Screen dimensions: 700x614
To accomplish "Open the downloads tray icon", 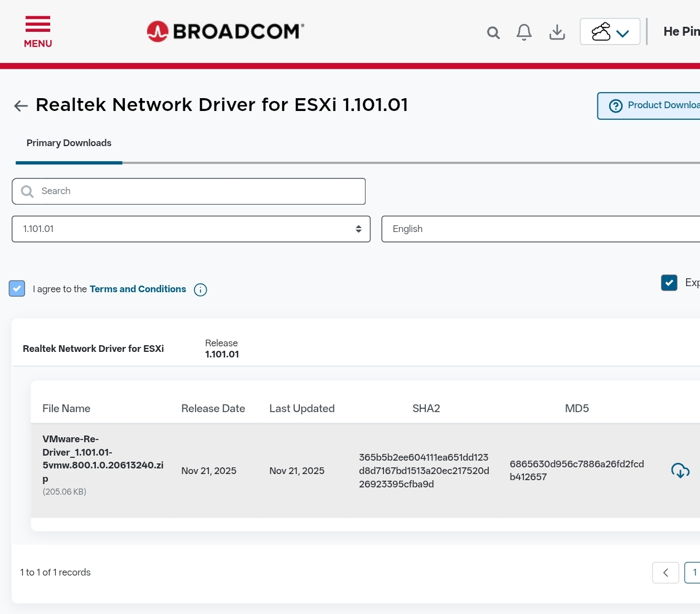I will (557, 32).
